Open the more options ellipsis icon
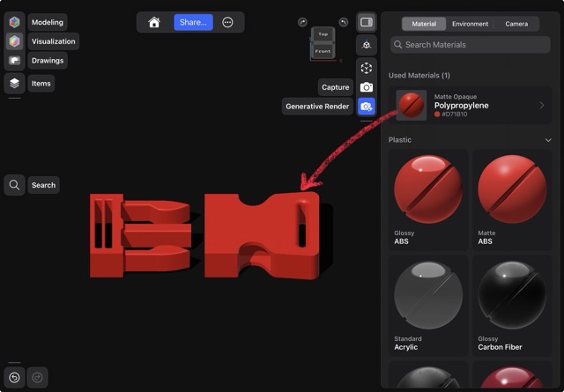Image resolution: width=564 pixels, height=392 pixels. pyautogui.click(x=227, y=22)
